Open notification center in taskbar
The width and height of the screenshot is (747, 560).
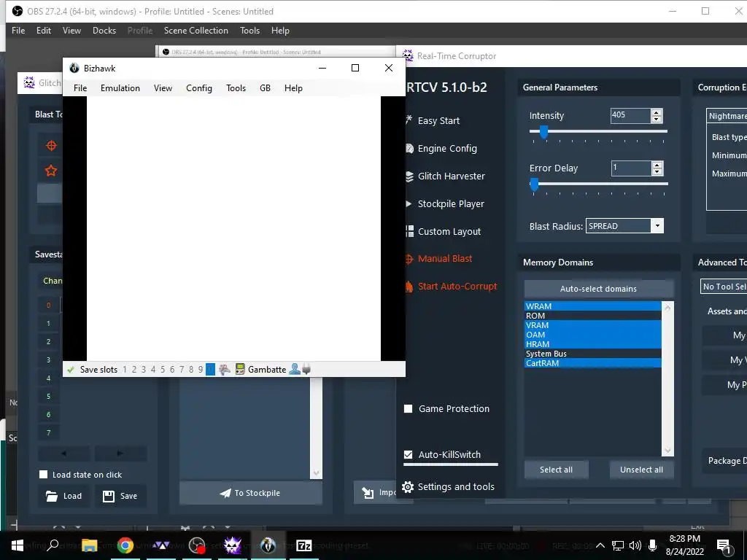(724, 546)
